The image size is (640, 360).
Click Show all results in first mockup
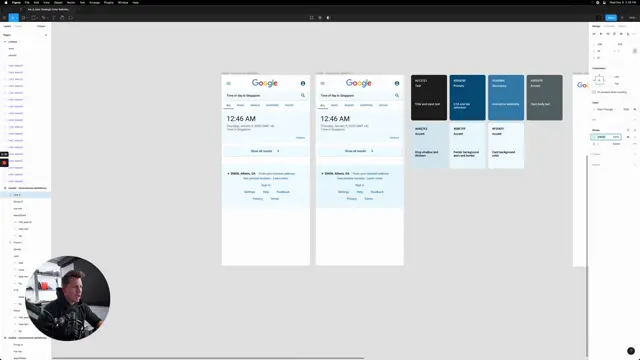pyautogui.click(x=265, y=151)
